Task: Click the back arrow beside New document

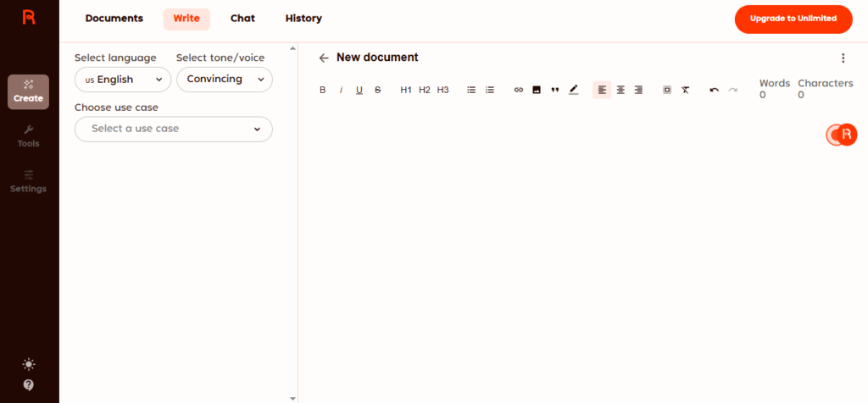Action: tap(324, 58)
